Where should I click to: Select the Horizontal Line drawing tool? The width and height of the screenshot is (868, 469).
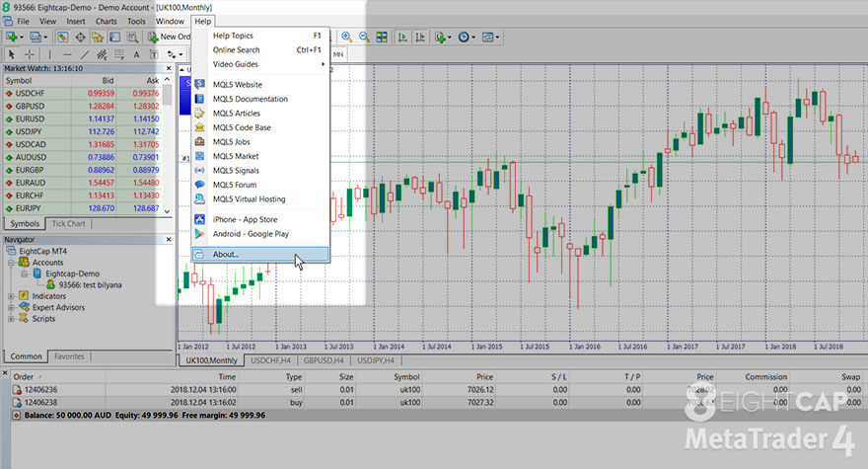[67, 54]
